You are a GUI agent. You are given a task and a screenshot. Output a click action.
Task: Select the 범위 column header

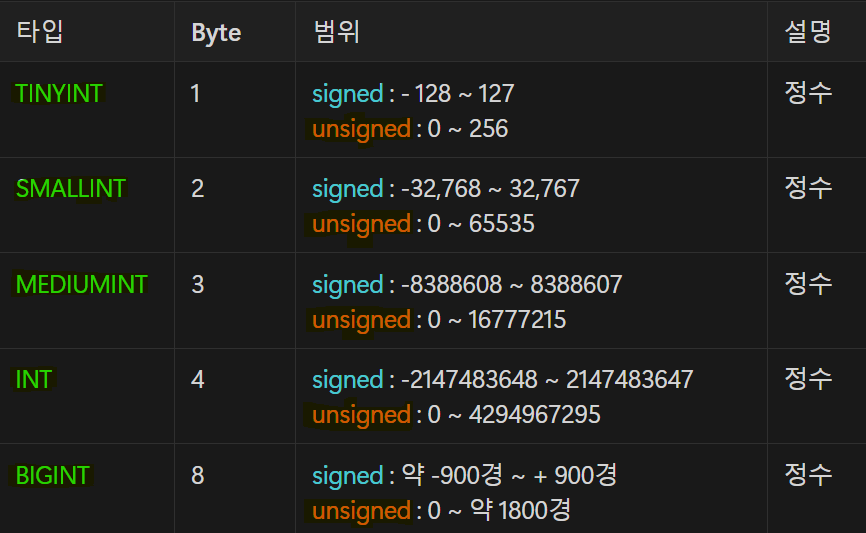coord(337,31)
